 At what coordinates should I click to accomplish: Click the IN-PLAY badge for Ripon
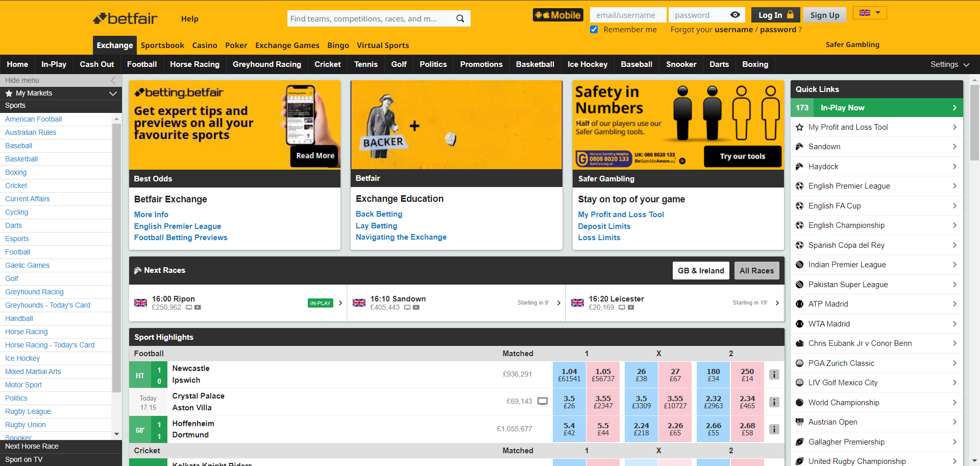(x=321, y=303)
